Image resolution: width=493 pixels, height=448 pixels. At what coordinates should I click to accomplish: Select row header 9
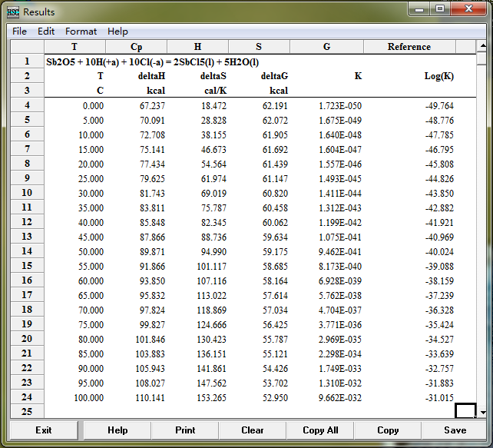pos(27,178)
